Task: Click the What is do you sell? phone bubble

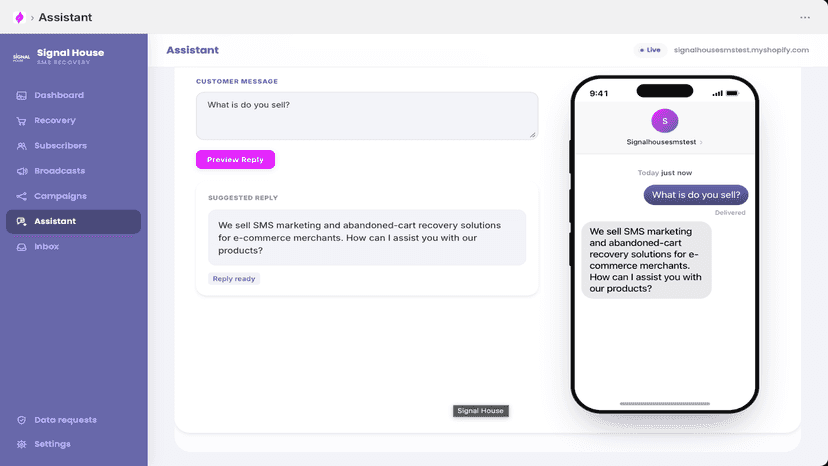Action: tap(696, 195)
